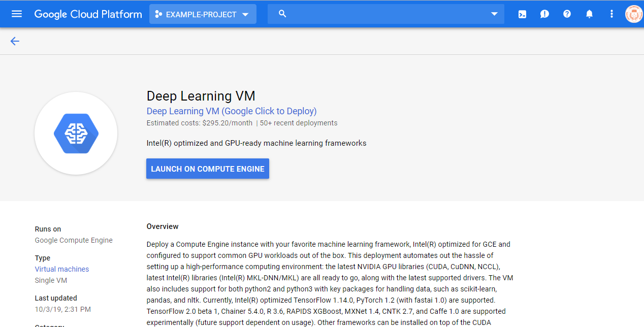Open the three-dot settings menu
This screenshot has height=327, width=644.
[x=611, y=14]
